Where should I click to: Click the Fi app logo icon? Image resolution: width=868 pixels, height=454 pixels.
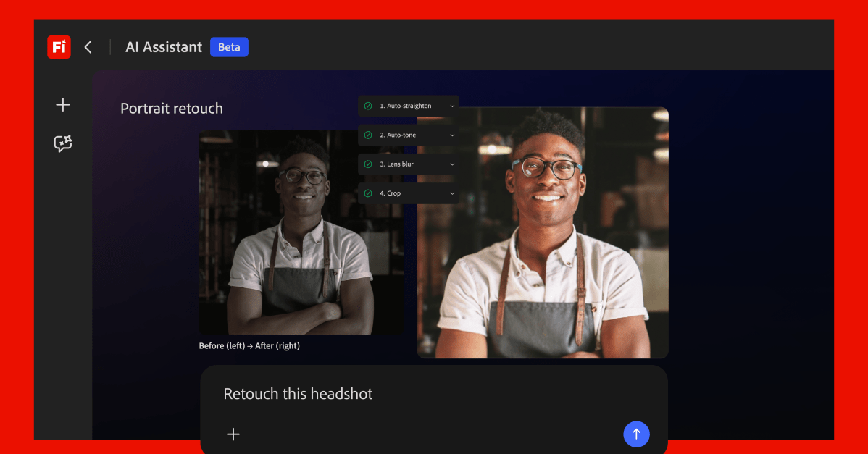pyautogui.click(x=59, y=46)
